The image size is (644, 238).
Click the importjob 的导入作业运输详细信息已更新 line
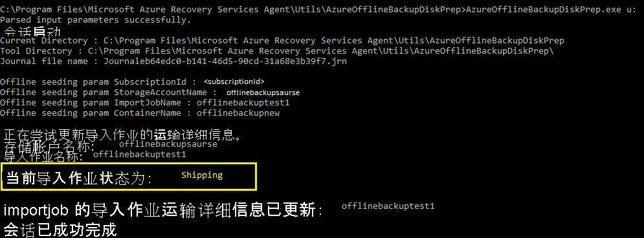(x=164, y=210)
